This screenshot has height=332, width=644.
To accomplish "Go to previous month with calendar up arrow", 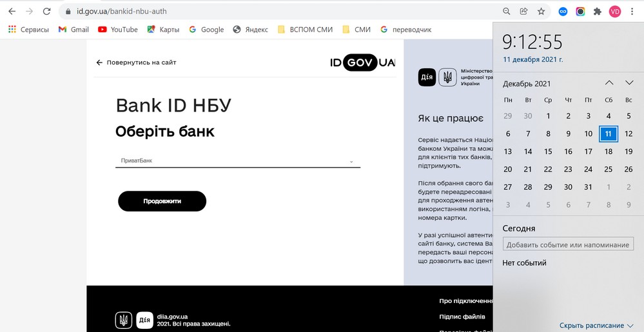I will (x=609, y=83).
